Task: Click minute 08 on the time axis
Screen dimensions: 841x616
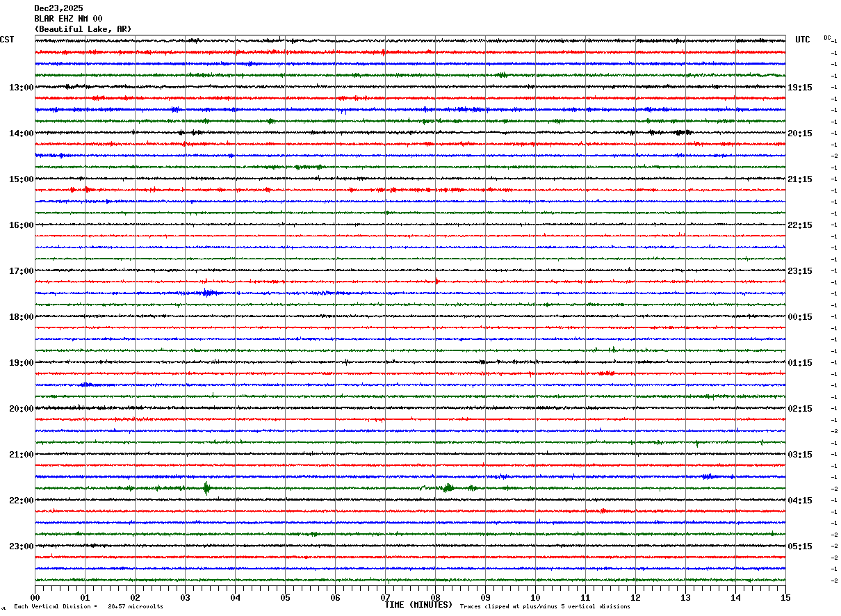Action: [435, 597]
